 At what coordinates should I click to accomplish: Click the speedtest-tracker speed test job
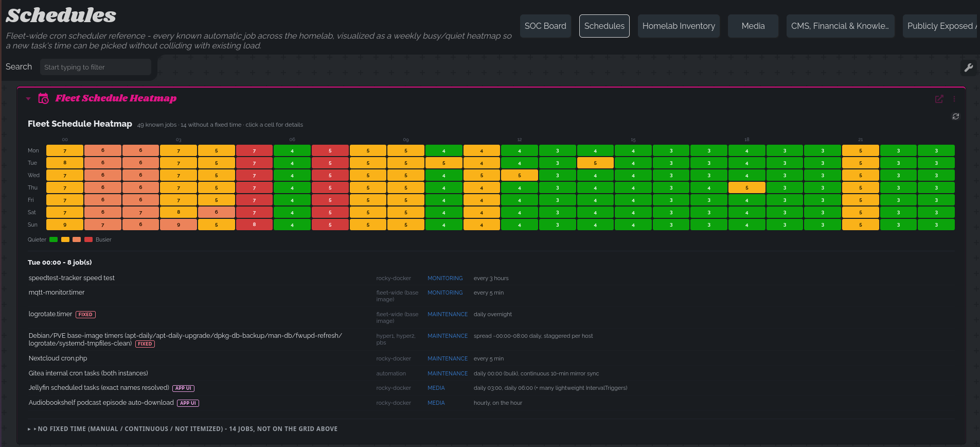coord(72,278)
